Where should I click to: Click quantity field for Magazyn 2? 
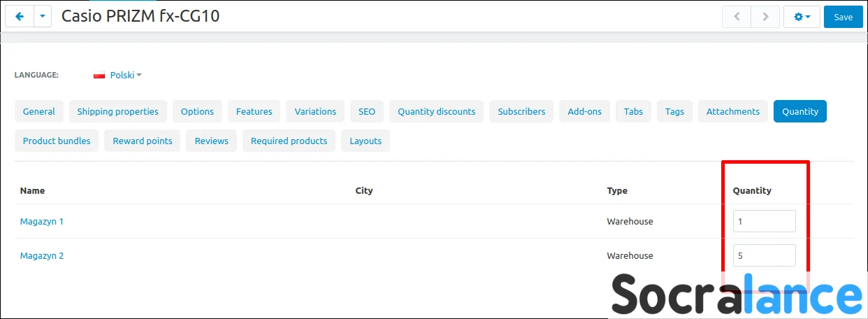764,255
